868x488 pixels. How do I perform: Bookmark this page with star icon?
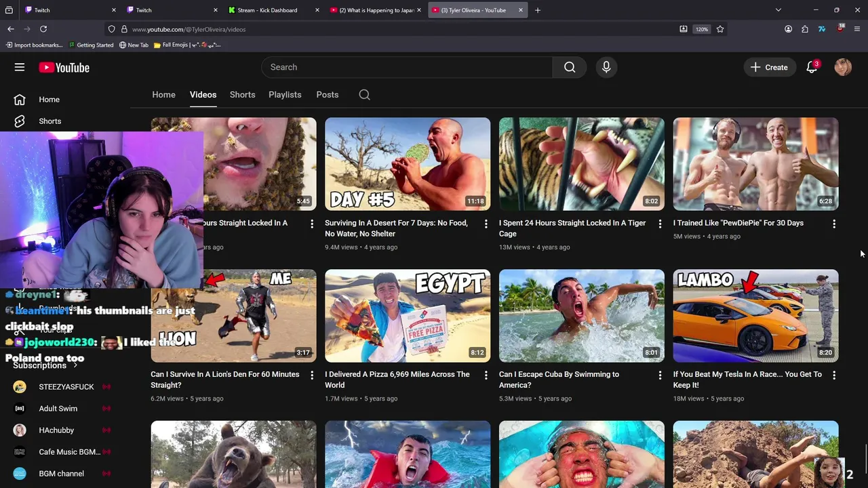pyautogui.click(x=720, y=29)
